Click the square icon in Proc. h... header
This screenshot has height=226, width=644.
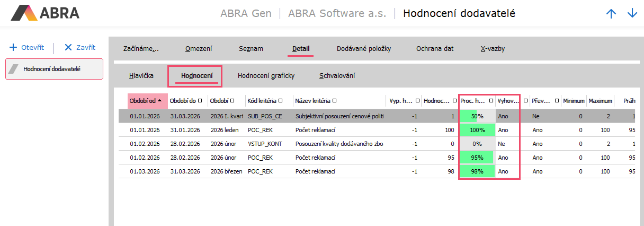coord(491,101)
